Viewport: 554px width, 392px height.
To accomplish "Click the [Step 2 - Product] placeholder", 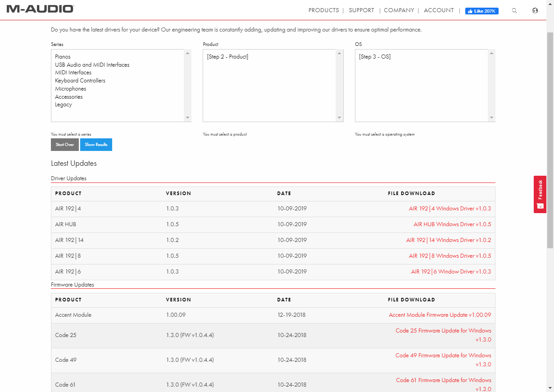I will coord(227,57).
